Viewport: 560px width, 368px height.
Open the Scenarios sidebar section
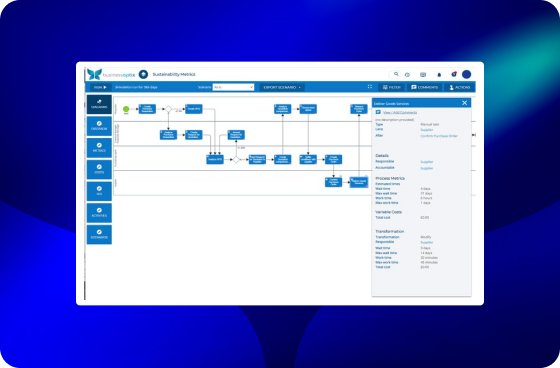point(99,234)
